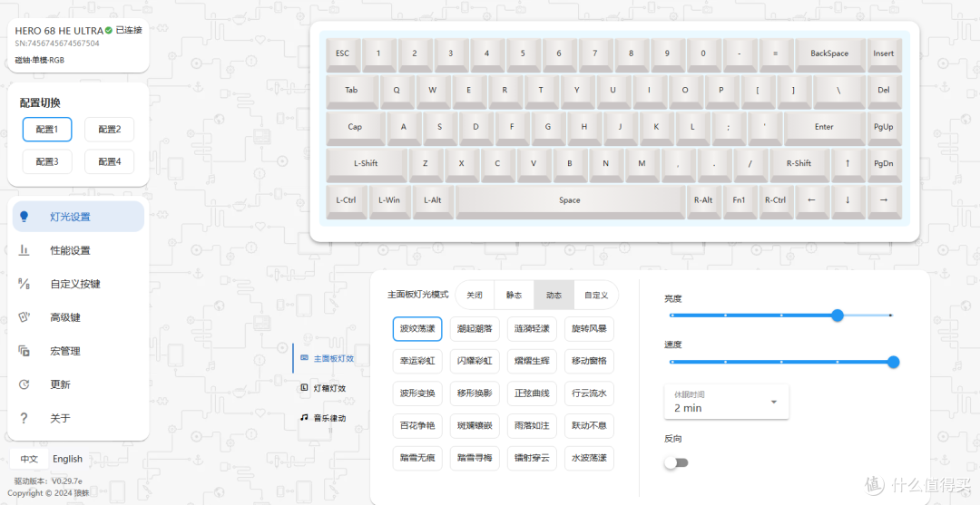Click the 速度 speed slider handle

893,362
